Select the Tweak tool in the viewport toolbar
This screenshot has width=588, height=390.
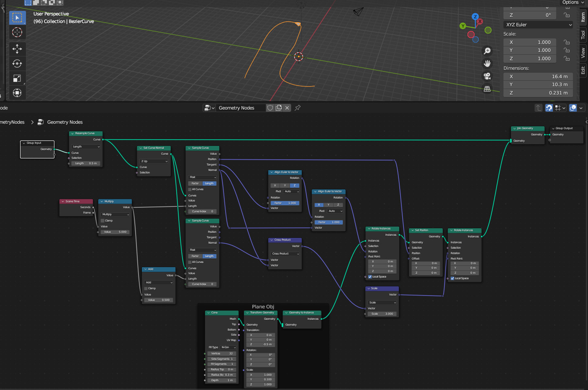(x=17, y=17)
